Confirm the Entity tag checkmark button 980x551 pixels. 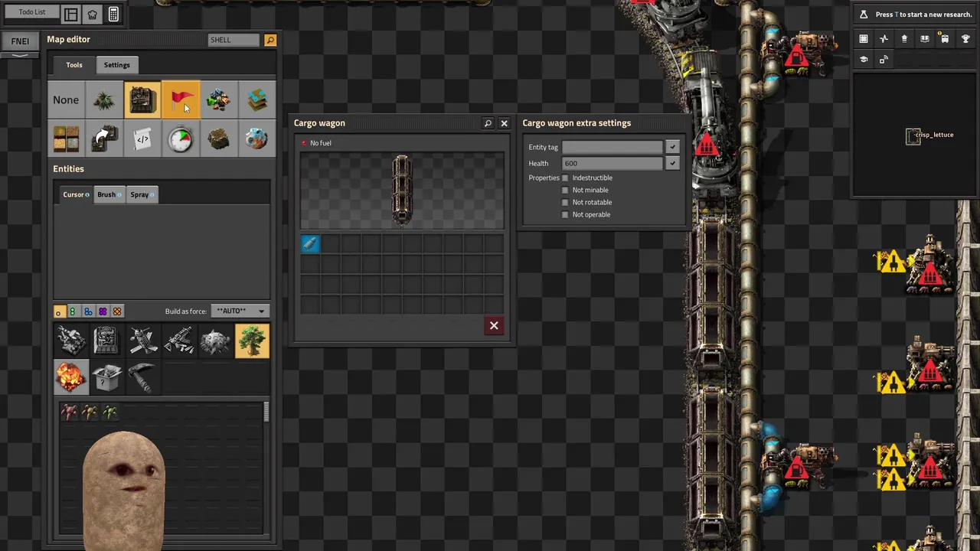pos(672,147)
